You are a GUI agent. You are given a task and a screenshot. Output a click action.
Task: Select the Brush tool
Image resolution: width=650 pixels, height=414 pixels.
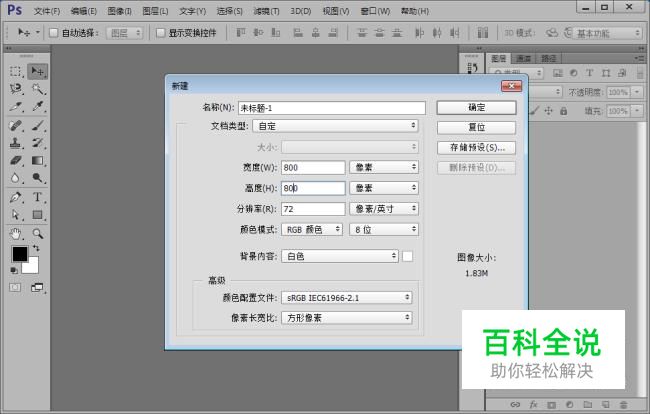37,125
